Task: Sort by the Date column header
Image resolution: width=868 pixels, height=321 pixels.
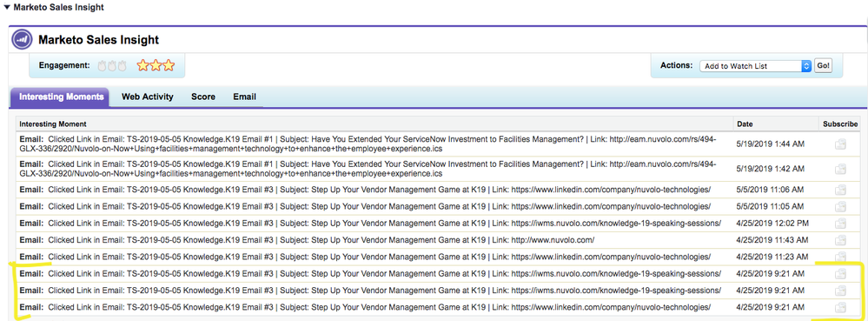Action: [745, 124]
